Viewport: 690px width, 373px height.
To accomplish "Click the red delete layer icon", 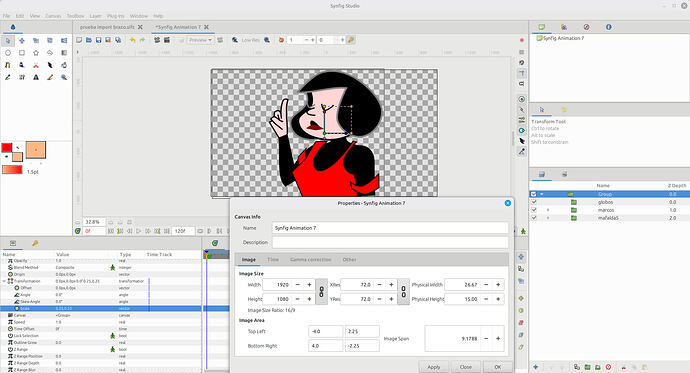I will pos(609,367).
